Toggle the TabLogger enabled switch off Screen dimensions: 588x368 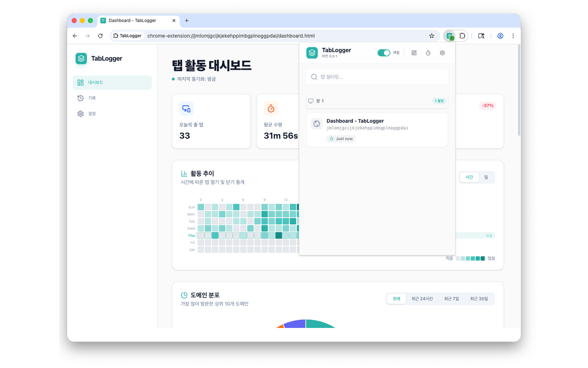click(x=384, y=53)
